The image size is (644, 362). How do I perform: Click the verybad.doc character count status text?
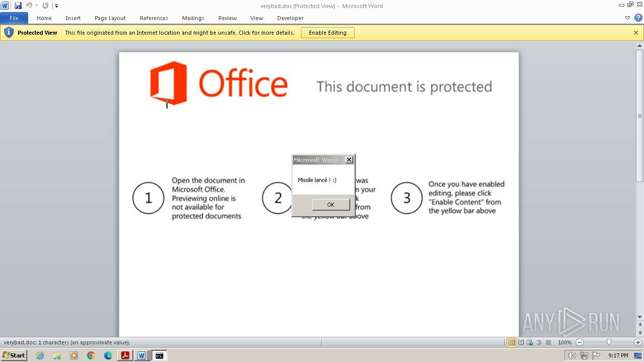click(x=67, y=342)
